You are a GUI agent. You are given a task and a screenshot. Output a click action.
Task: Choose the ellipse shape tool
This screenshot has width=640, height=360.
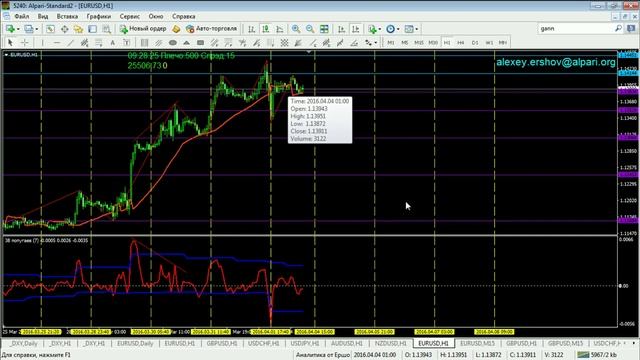pyautogui.click(x=173, y=42)
